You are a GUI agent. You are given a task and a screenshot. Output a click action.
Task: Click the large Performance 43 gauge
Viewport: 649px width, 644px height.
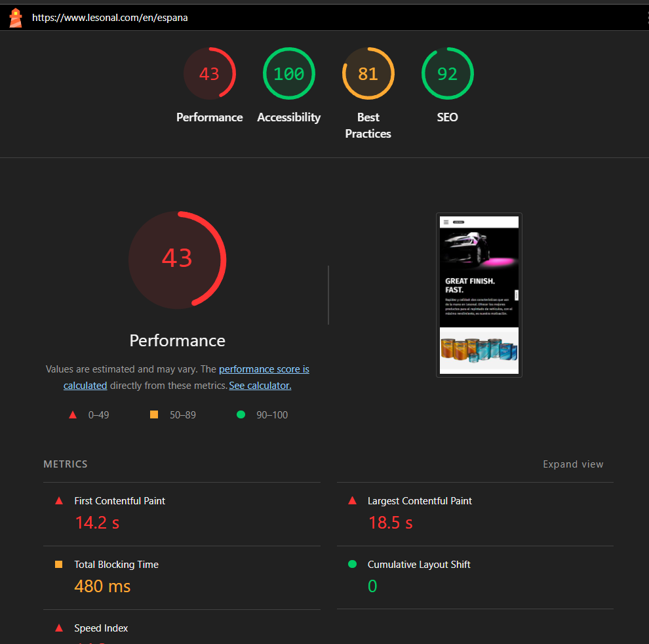[x=177, y=259]
